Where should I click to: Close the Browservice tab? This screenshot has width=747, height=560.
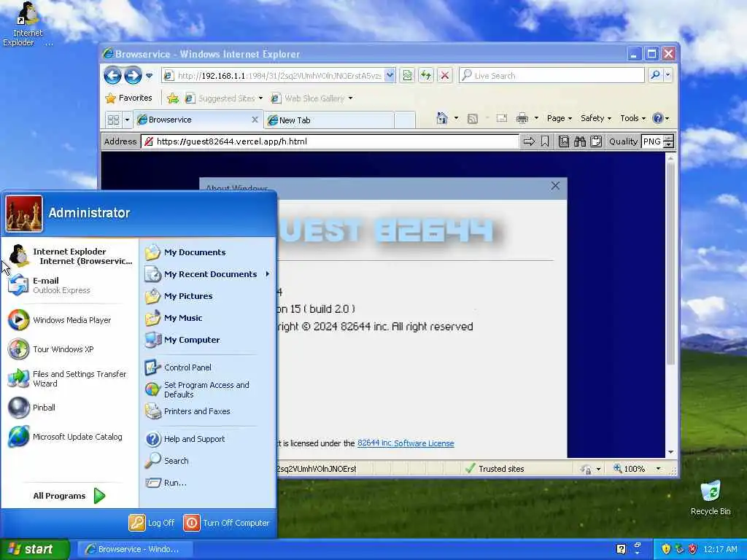coord(255,120)
